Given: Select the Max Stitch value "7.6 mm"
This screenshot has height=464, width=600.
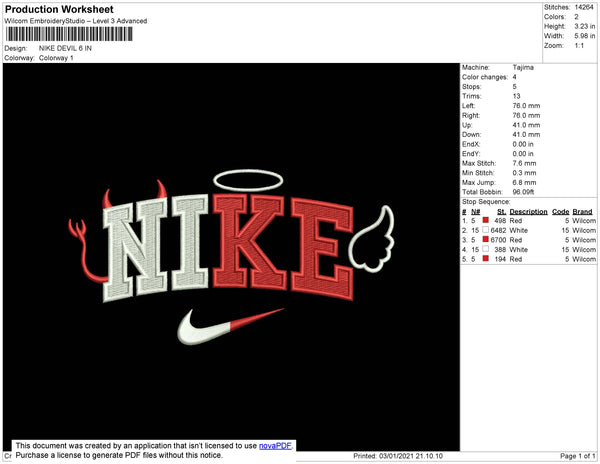Looking at the screenshot, I should (524, 163).
